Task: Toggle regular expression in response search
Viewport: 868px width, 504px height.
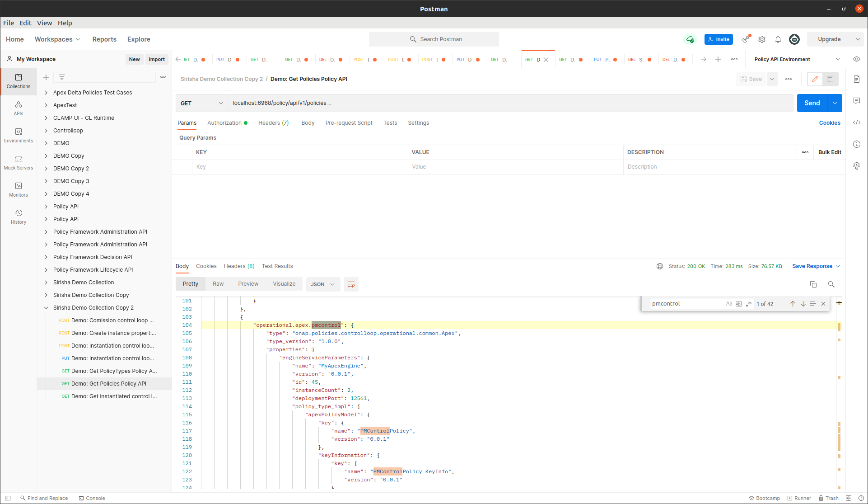Action: click(749, 304)
